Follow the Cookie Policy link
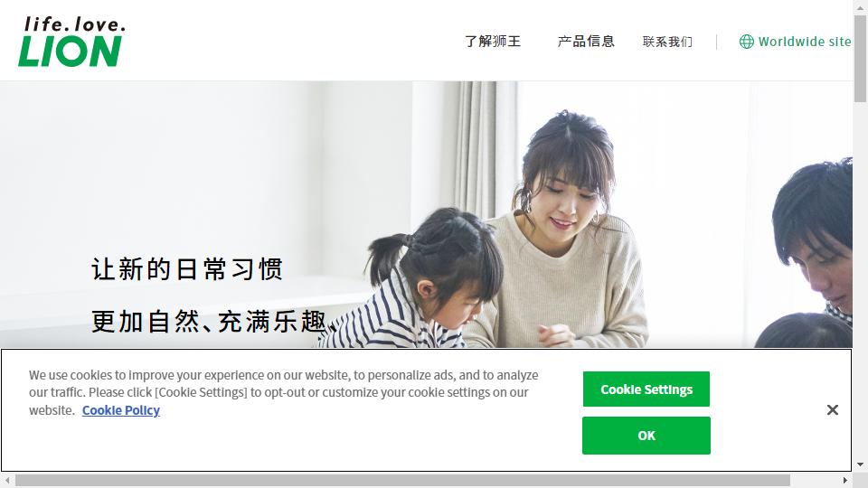Image resolution: width=868 pixels, height=488 pixels. (120, 410)
